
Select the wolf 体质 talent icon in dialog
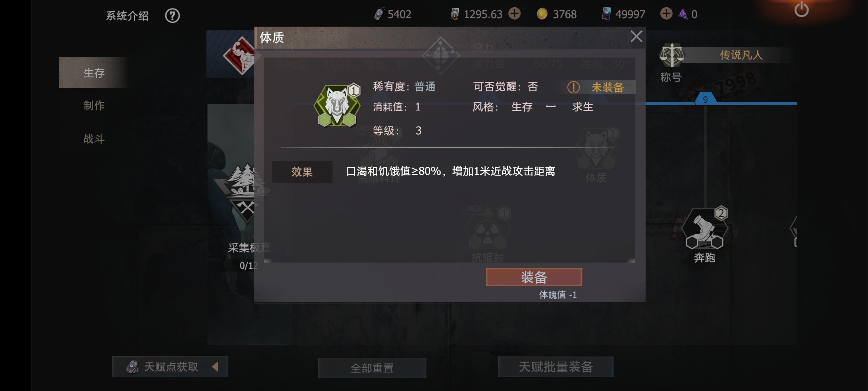pyautogui.click(x=337, y=105)
